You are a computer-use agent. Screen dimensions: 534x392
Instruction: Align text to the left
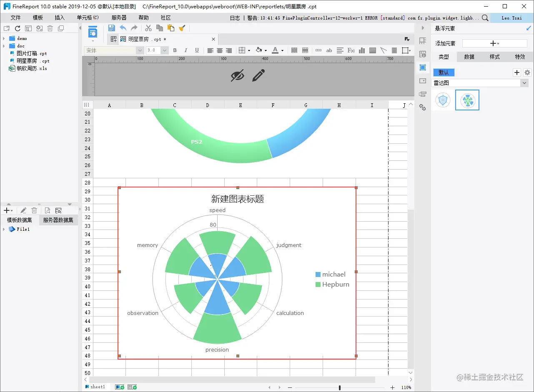click(210, 50)
